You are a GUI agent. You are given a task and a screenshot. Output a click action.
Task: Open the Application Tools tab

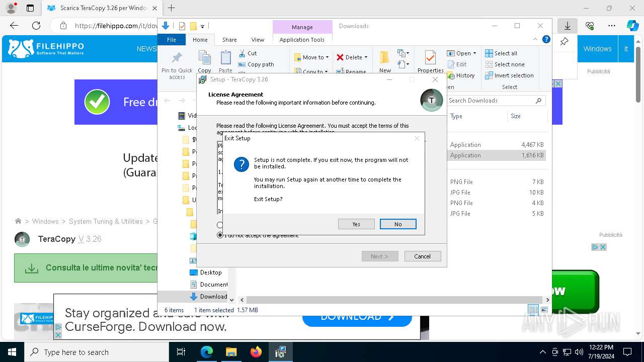click(x=302, y=40)
